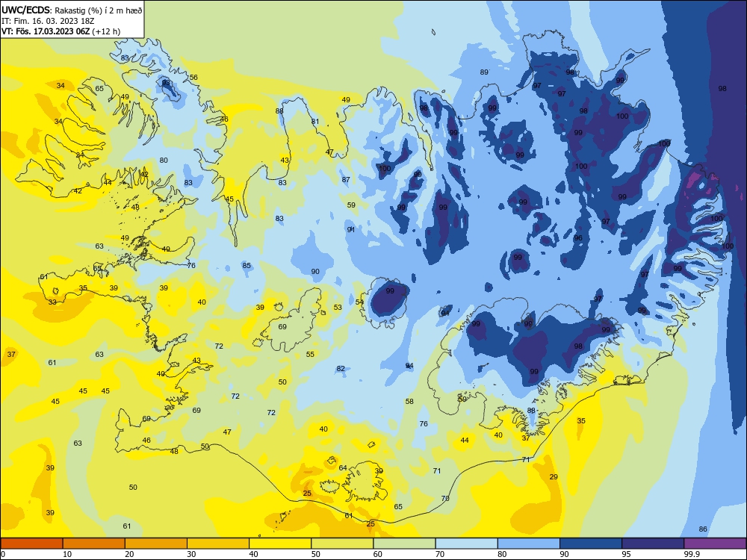The width and height of the screenshot is (747, 560).
Task: Click the 90–95 dark blue legend swatch
Action: (591, 544)
